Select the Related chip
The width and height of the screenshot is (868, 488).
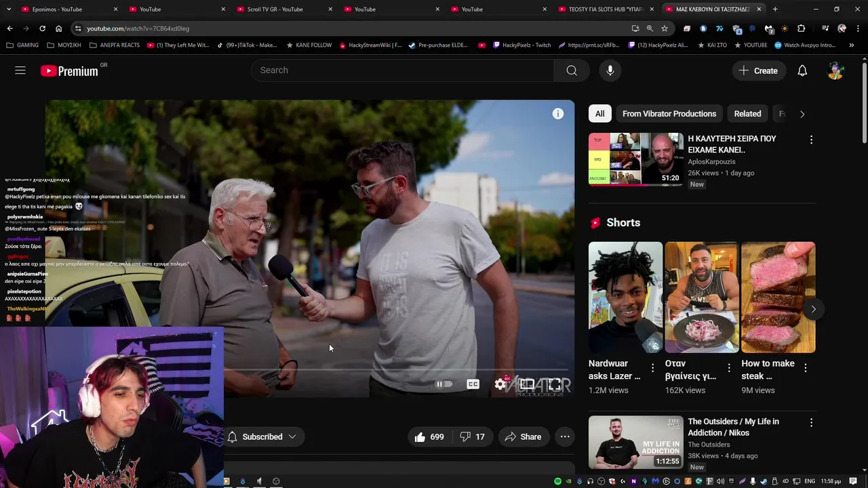coord(747,114)
